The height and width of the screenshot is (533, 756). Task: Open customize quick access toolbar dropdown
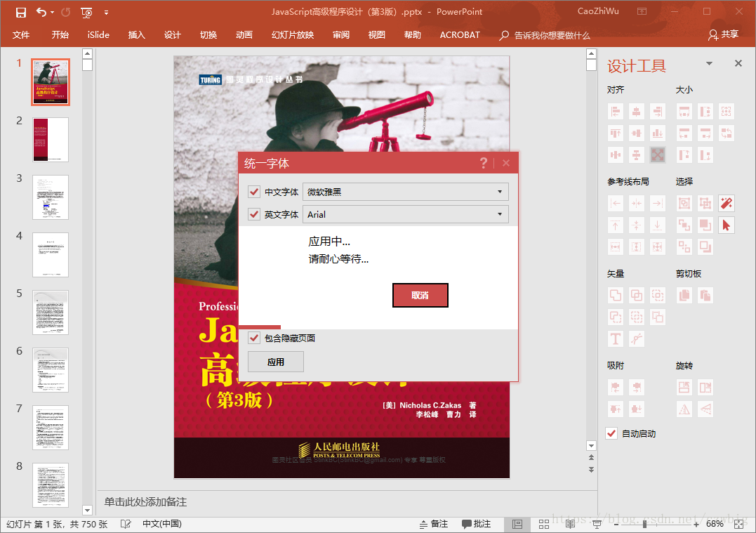(x=106, y=13)
